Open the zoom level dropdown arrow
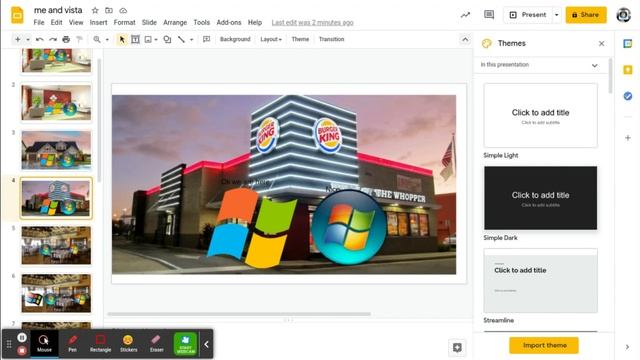The image size is (640, 360). pos(107,40)
